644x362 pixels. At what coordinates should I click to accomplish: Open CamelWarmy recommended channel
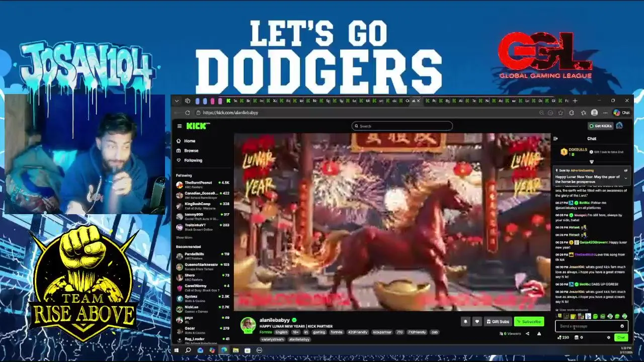coord(203,288)
